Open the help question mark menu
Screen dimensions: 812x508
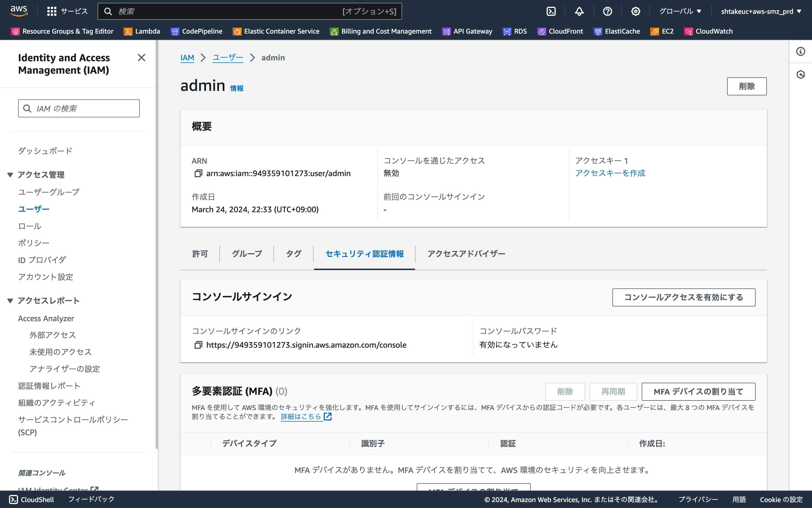pos(607,11)
